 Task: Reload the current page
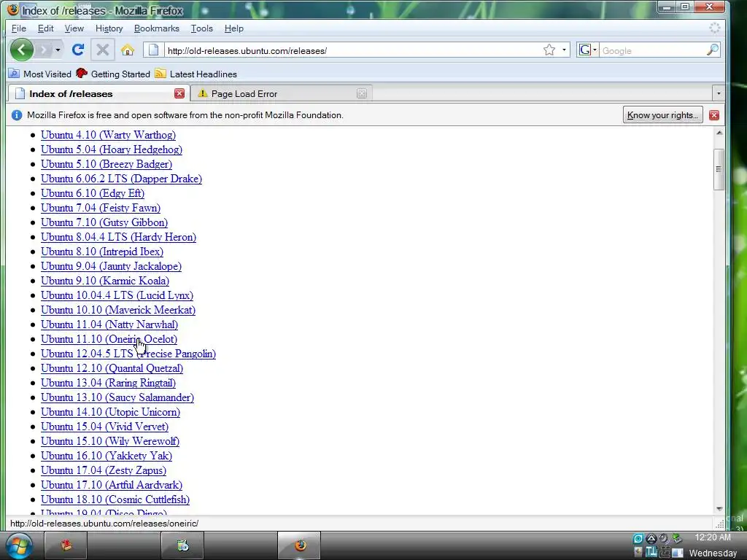pos(78,50)
